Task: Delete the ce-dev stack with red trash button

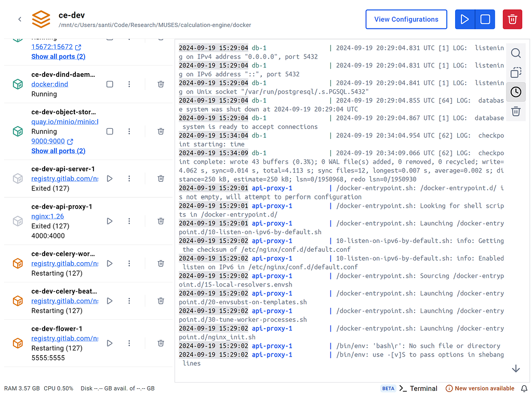Action: click(512, 19)
